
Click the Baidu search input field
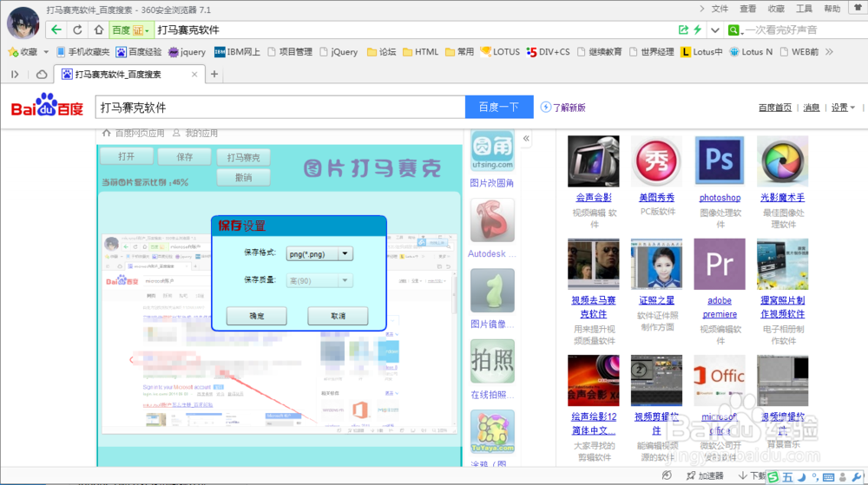tap(280, 107)
